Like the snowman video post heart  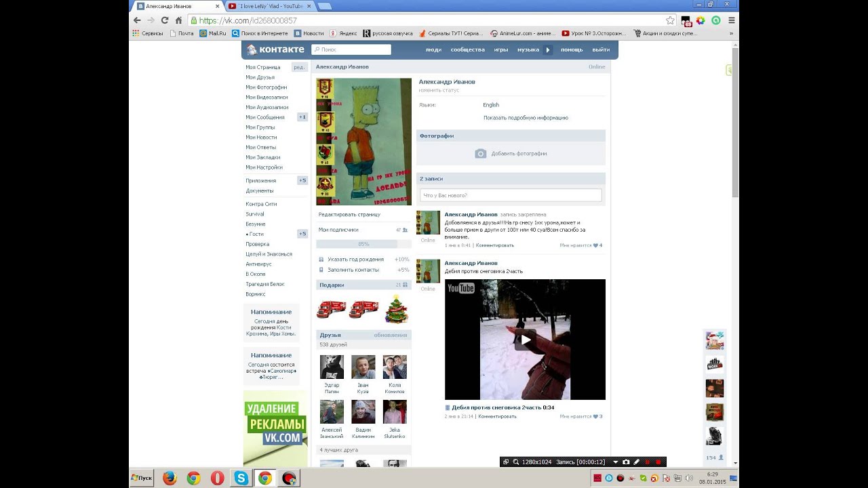point(595,416)
